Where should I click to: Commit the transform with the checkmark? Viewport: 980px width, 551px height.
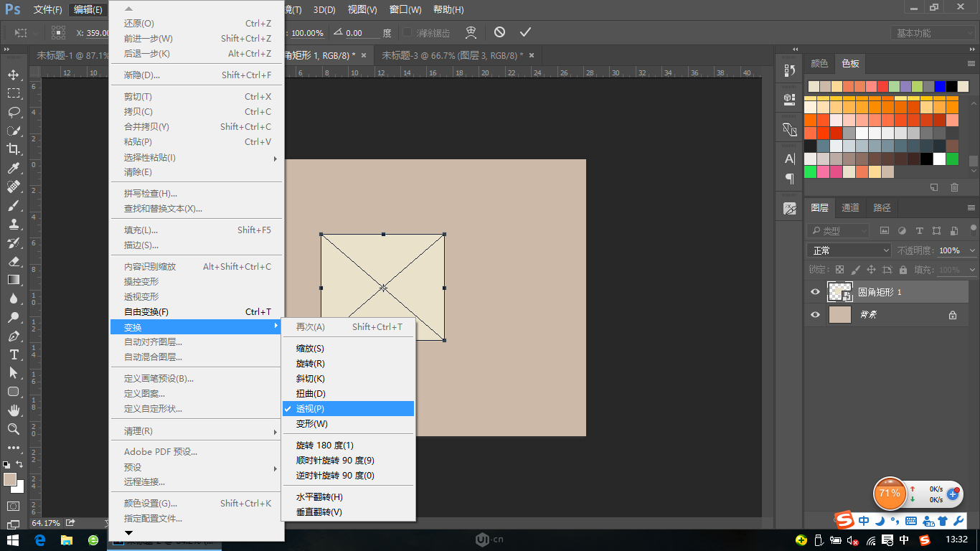[525, 32]
